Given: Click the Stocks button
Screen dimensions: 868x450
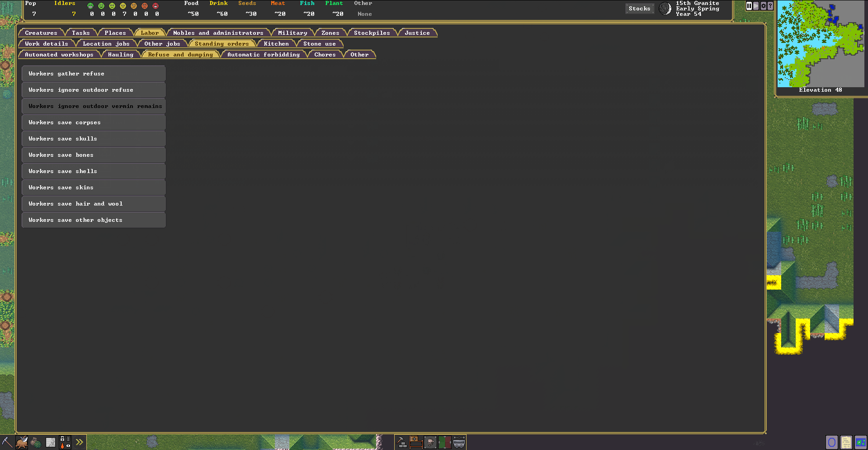Looking at the screenshot, I should 639,9.
